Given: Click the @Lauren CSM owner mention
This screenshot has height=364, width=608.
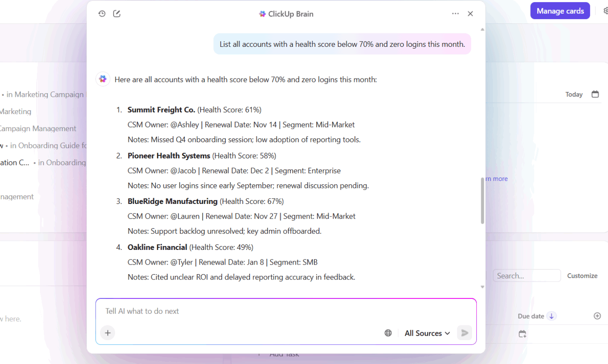Looking at the screenshot, I should [x=185, y=216].
